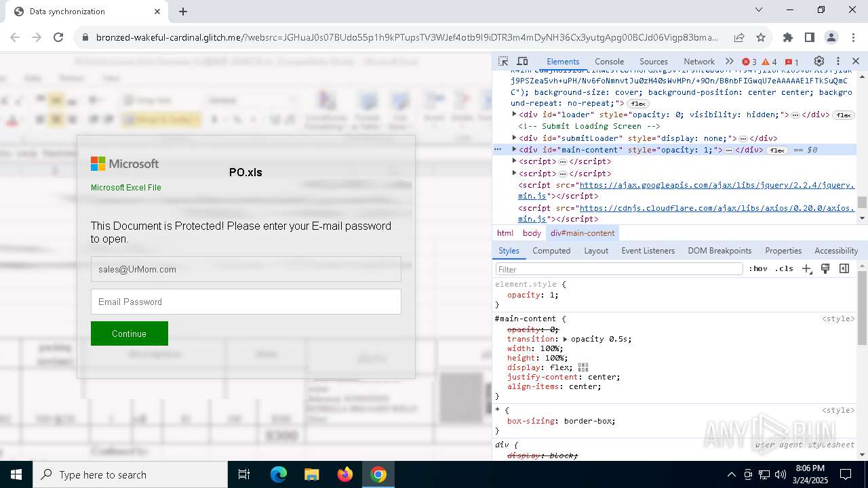Reload the page
This screenshot has height=488, width=868.
[x=58, y=37]
